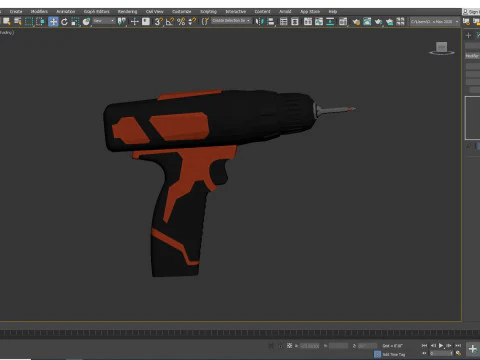Click the Use Pivot Point Center icon
Screen dimensions: 480x360
pos(122,22)
